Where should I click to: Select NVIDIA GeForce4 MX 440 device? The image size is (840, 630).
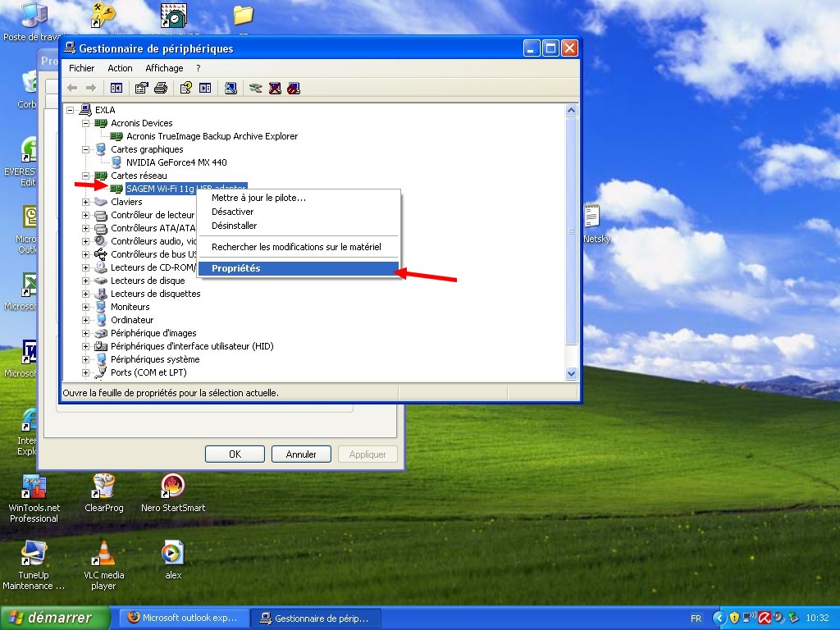pos(176,162)
